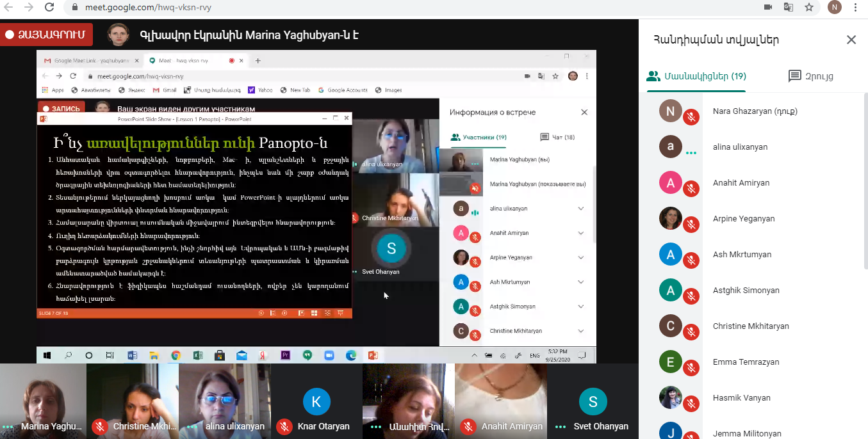The image size is (868, 439).
Task: Open Chrome three-dot menu
Action: tap(856, 7)
